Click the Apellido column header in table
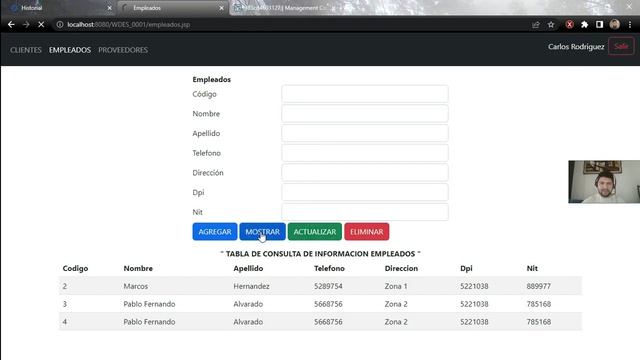The width and height of the screenshot is (640, 360). click(x=248, y=268)
